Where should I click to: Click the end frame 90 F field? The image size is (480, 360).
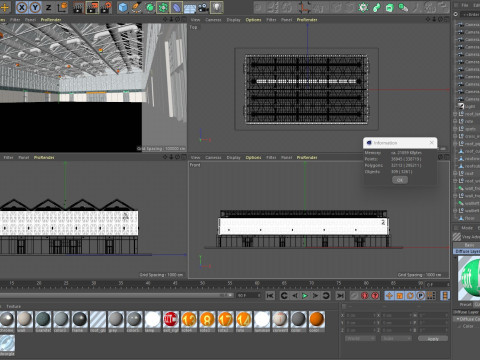(x=248, y=295)
